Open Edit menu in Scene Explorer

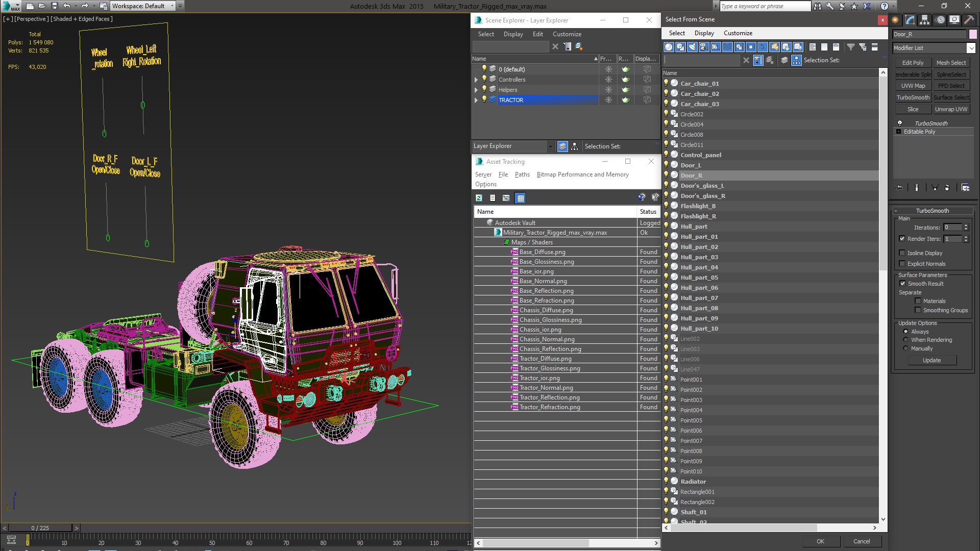(537, 34)
